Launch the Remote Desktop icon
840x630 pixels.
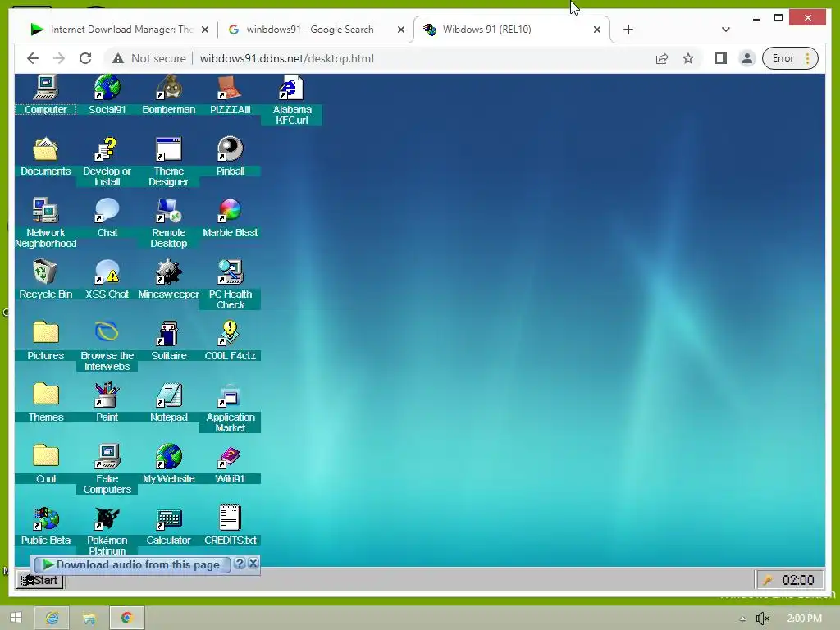click(x=169, y=223)
